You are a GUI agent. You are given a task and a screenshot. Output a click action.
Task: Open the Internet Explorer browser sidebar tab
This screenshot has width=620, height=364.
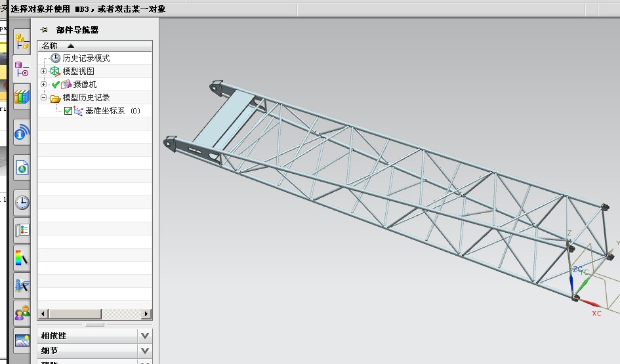(22, 168)
